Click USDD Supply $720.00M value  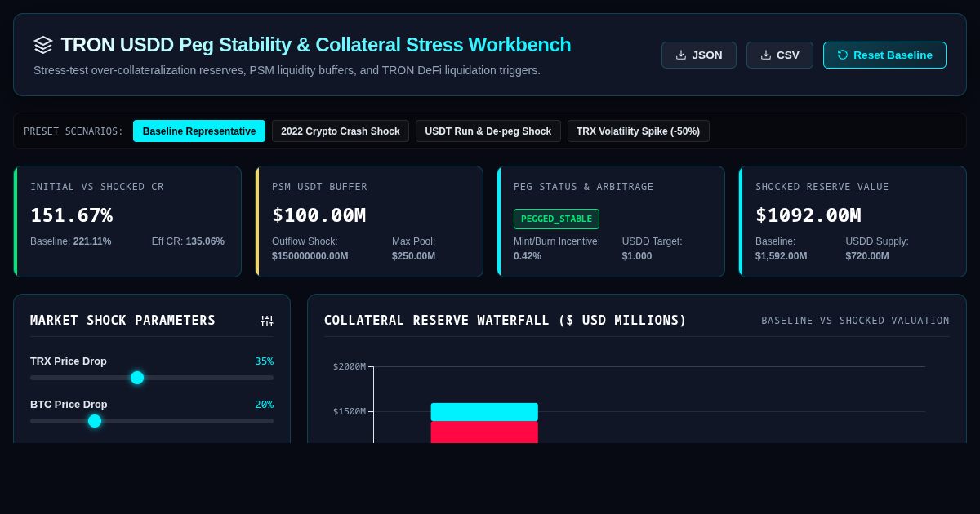click(868, 256)
